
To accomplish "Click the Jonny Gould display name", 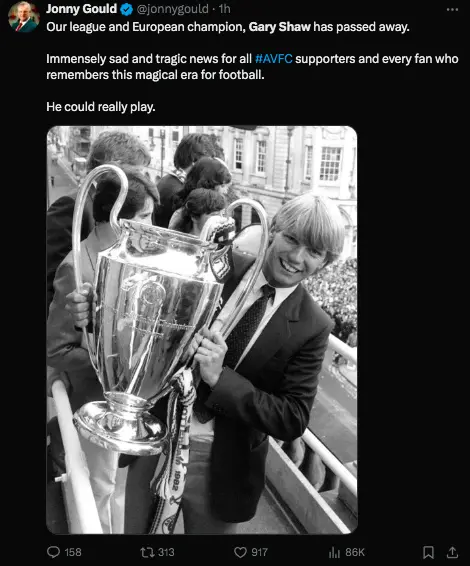I will (x=82, y=9).
